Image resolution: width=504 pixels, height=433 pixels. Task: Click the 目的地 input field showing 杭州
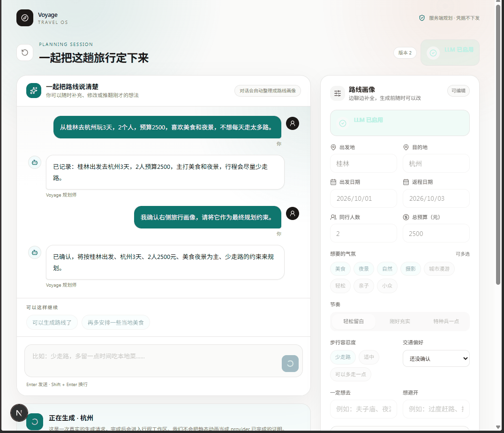point(436,163)
